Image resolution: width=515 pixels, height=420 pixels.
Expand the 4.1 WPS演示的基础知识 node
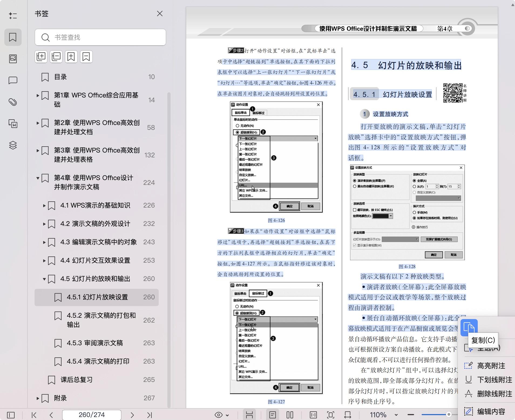[x=44, y=205]
